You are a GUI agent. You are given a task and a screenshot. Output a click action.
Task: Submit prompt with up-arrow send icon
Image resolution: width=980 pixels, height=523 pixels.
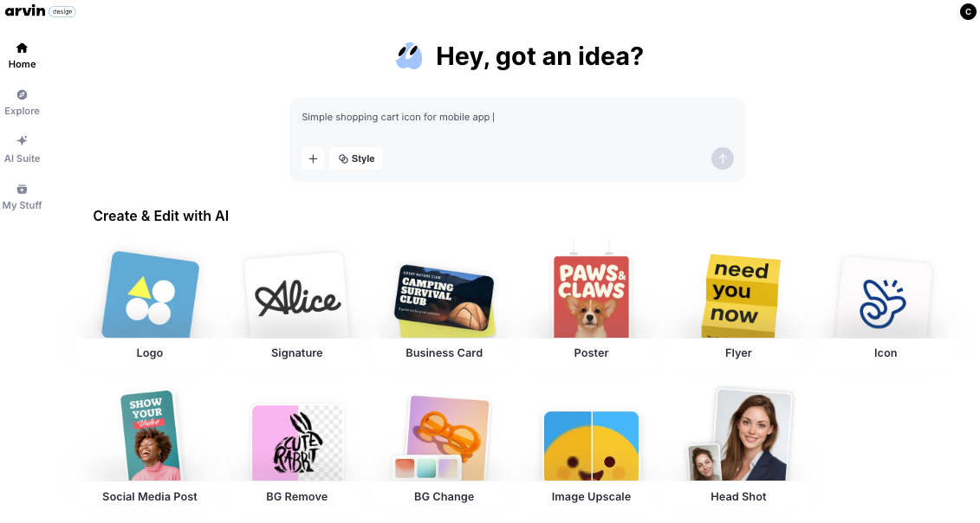pyautogui.click(x=723, y=158)
